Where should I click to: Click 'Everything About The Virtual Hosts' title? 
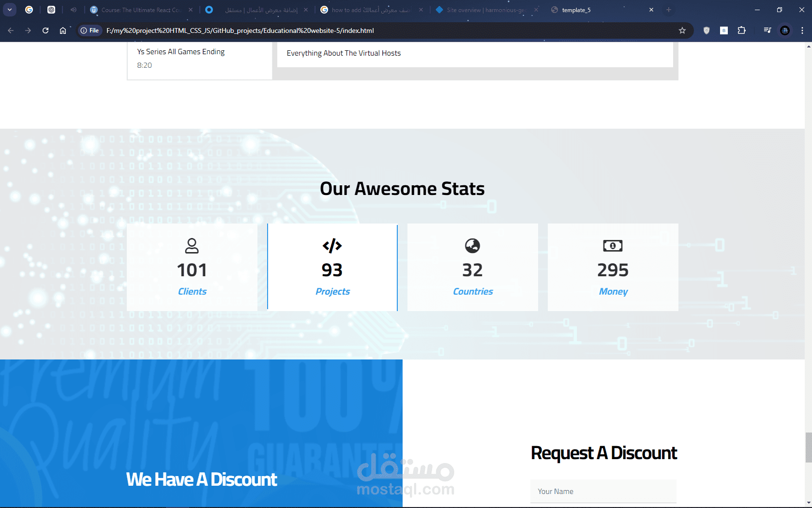(x=344, y=53)
